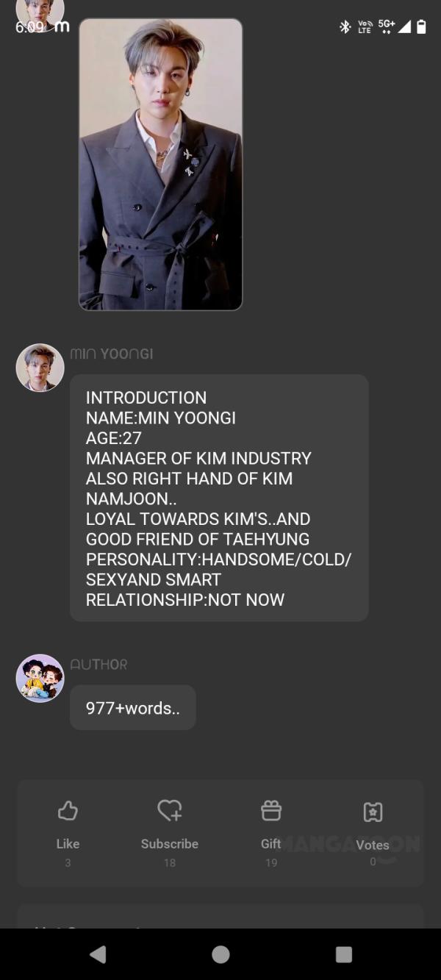Tap the recent apps square button
Viewport: 441px width, 980px height.
(x=343, y=954)
